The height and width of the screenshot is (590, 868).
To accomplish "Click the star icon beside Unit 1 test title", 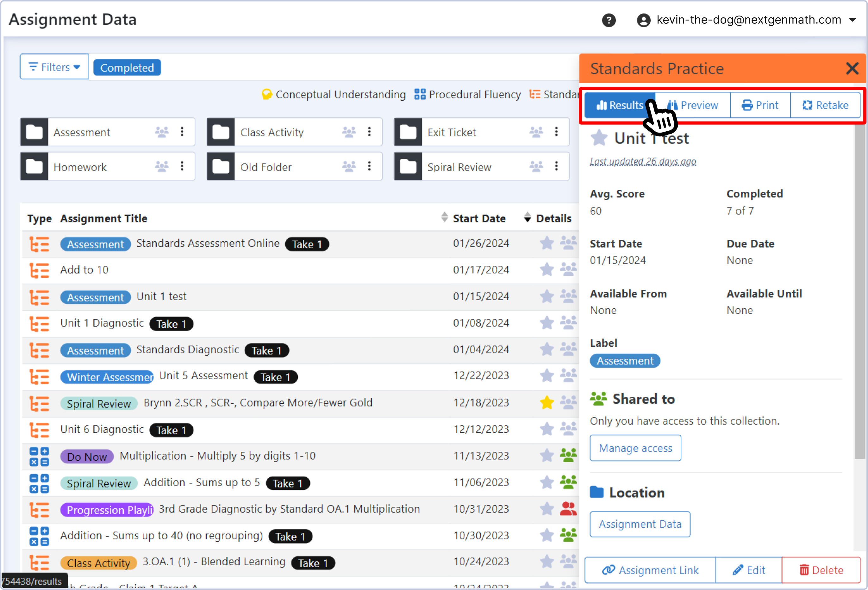I will [x=599, y=137].
